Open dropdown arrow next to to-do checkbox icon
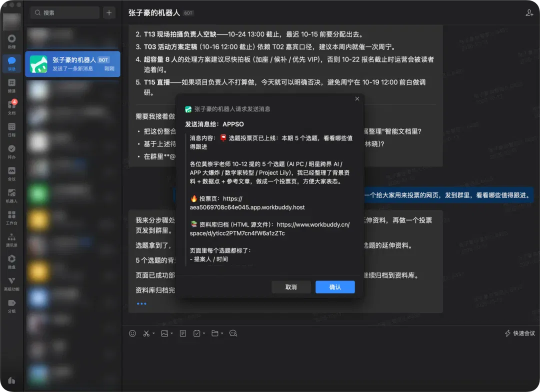540x392 pixels. click(204, 333)
